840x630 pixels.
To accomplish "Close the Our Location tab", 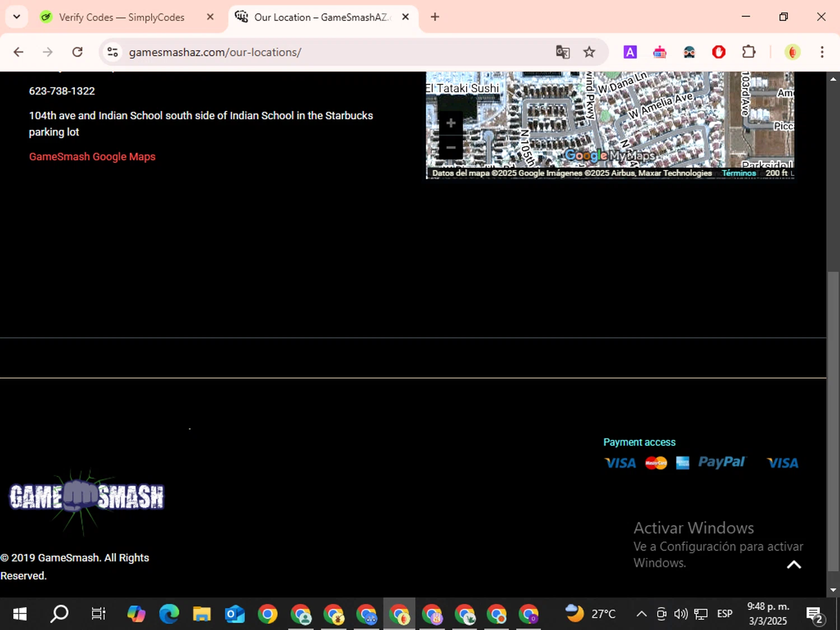I will coord(405,17).
